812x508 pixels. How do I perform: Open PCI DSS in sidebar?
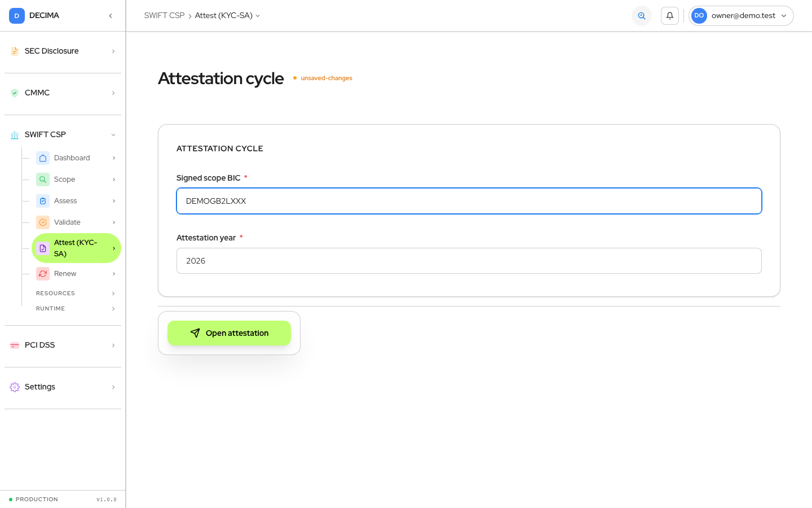[63, 345]
